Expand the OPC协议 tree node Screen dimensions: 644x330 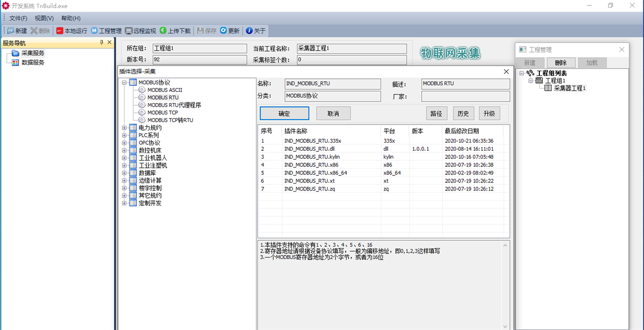(124, 143)
